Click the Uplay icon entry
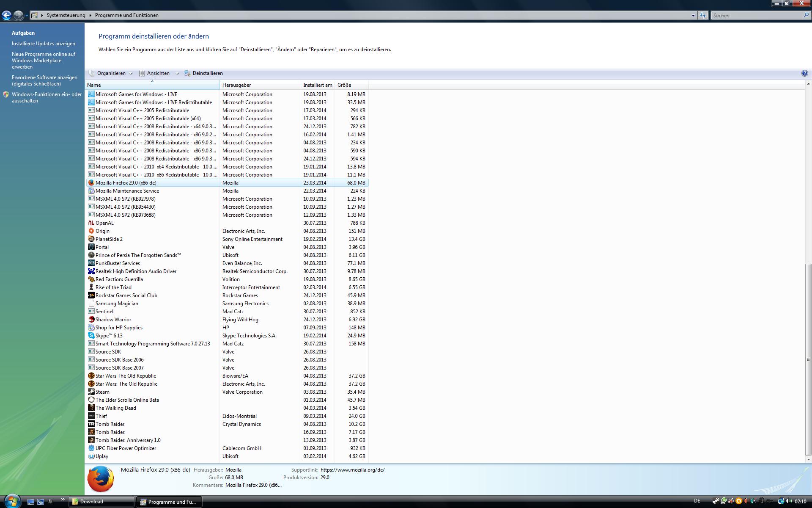 (91, 456)
